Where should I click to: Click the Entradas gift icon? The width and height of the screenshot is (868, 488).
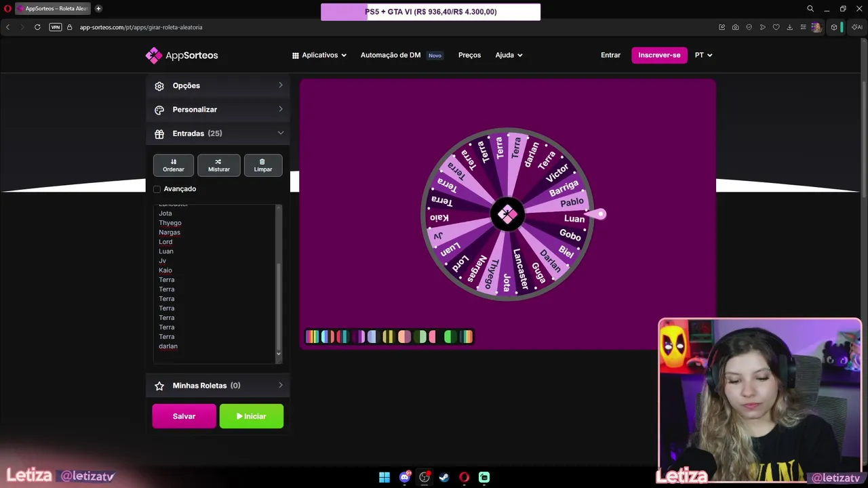[x=159, y=134]
